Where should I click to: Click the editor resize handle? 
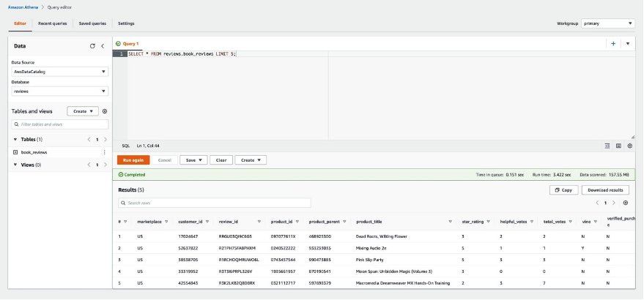632,137
